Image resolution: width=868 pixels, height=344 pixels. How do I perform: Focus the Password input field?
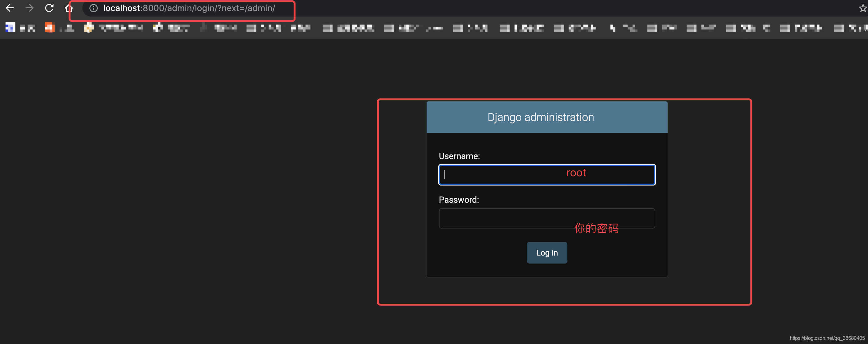546,218
